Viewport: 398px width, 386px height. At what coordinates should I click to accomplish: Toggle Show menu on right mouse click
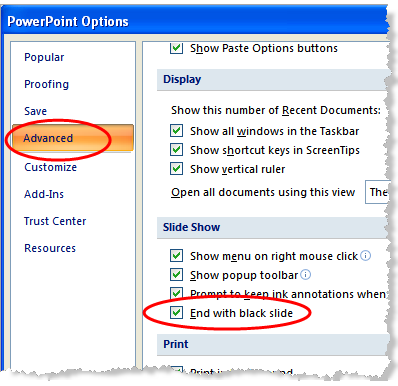tap(176, 256)
